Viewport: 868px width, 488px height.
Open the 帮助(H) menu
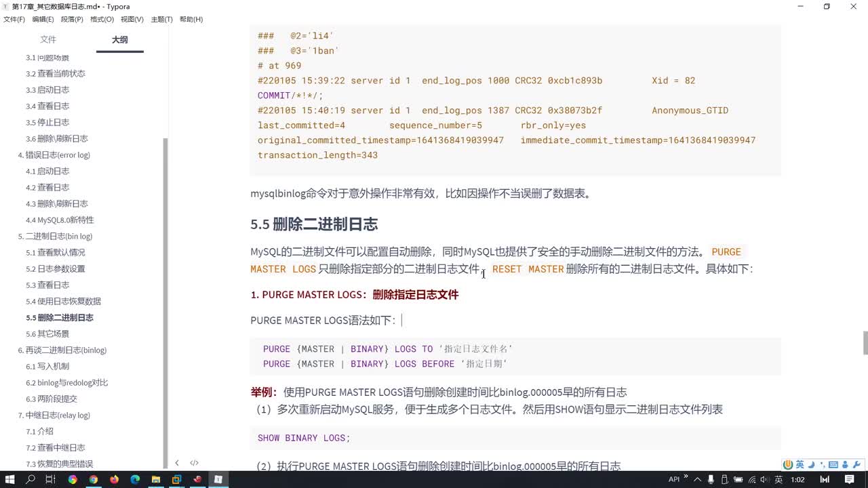pos(191,20)
